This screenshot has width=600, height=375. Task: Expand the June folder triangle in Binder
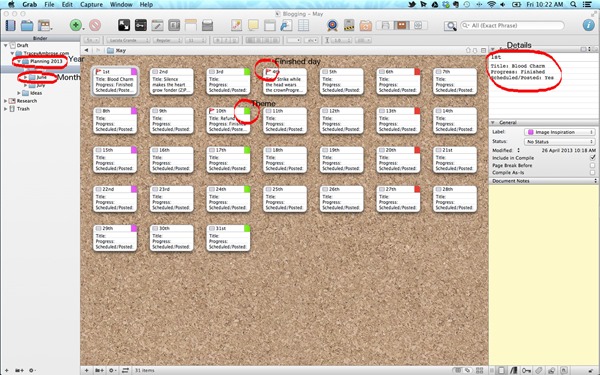pyautogui.click(x=25, y=77)
